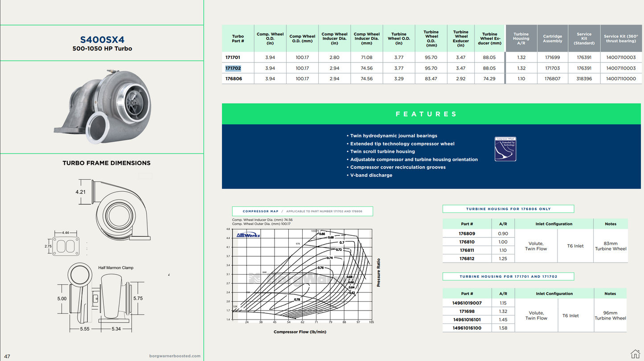Click the "Turbo Part #" column header
This screenshot has width=644, height=361.
point(238,39)
